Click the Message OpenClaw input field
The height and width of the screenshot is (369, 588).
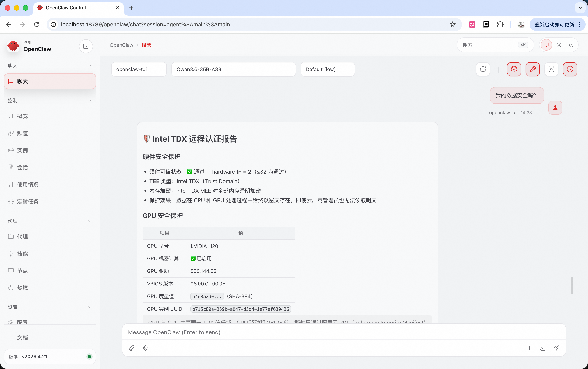344,332
